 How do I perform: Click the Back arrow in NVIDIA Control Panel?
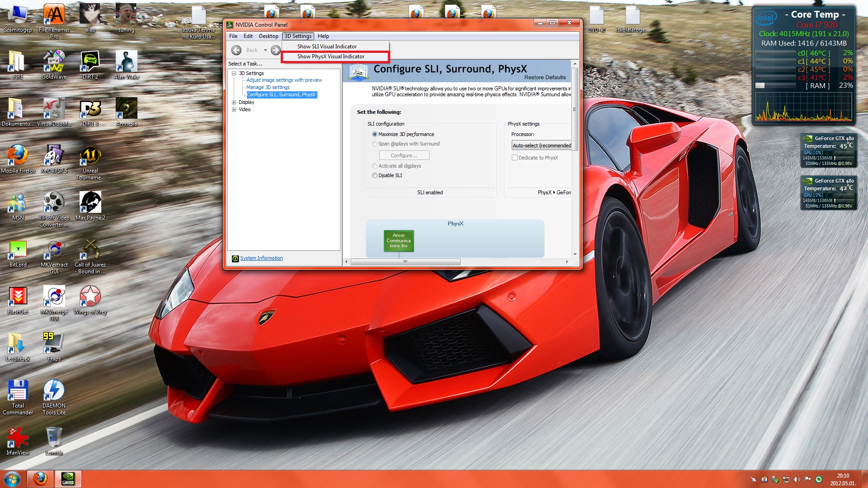(236, 50)
